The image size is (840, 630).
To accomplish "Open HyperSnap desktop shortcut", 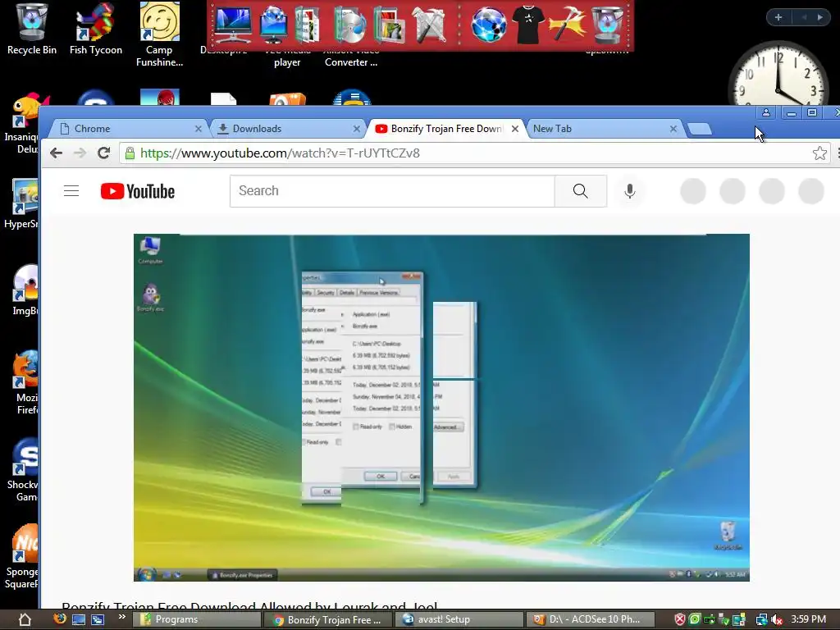I will [21, 203].
